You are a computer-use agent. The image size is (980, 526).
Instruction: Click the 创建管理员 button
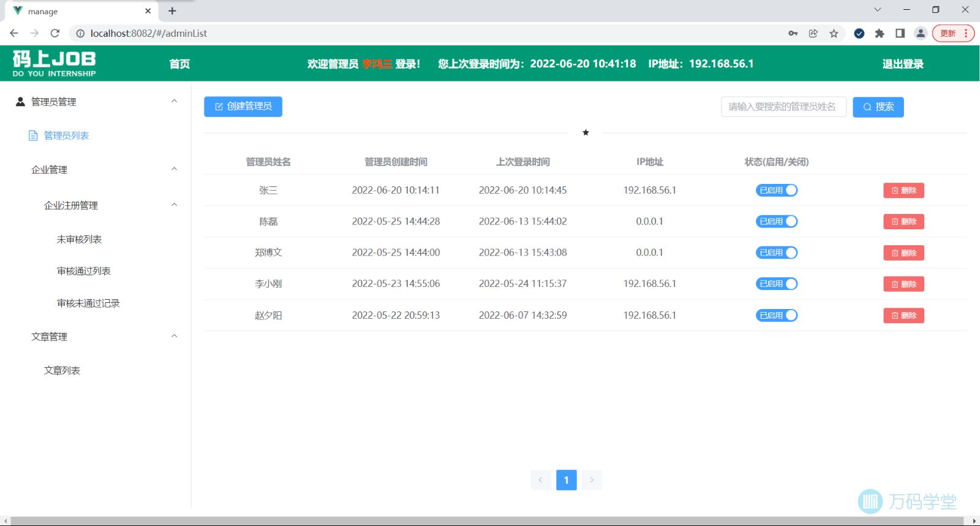[243, 107]
